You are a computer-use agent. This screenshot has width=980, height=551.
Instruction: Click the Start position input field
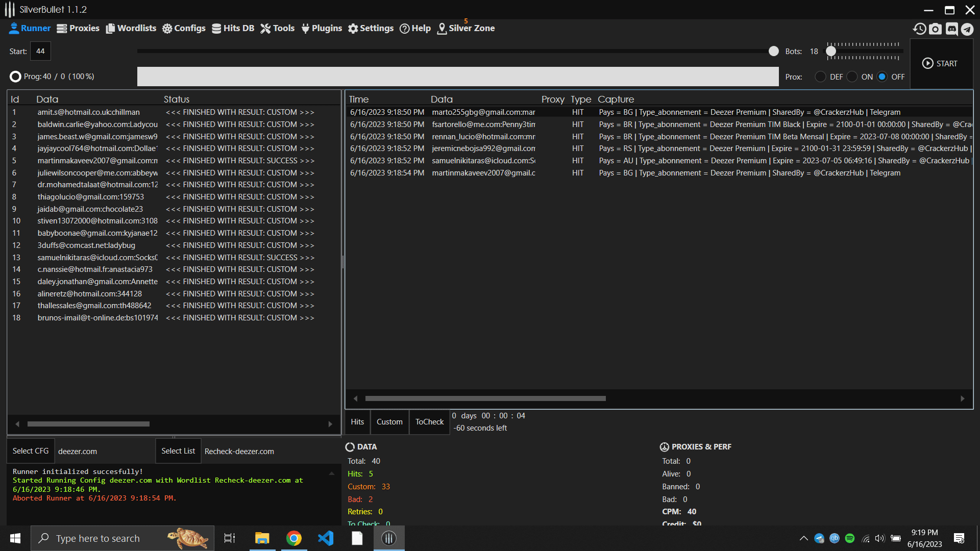(x=41, y=51)
